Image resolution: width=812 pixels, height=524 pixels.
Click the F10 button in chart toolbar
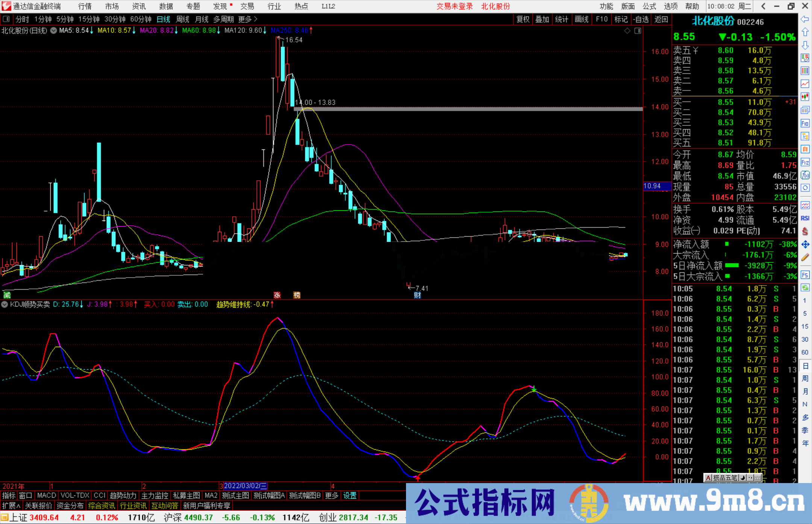(601, 19)
